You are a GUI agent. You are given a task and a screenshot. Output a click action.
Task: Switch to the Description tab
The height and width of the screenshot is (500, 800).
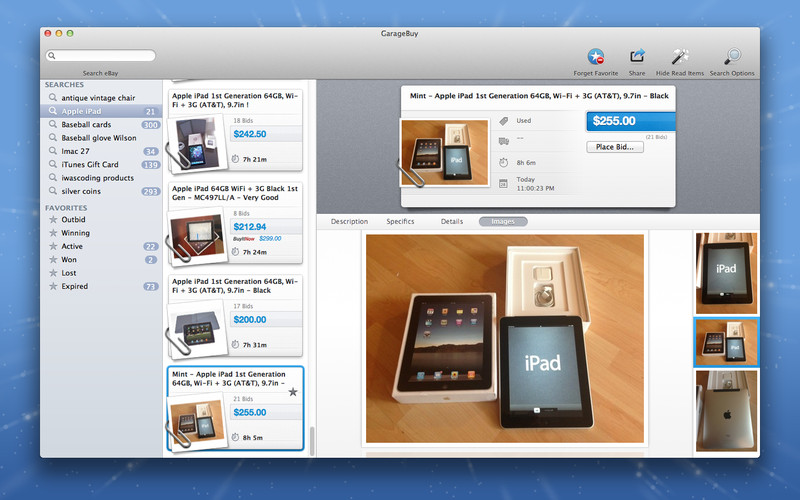pyautogui.click(x=349, y=221)
